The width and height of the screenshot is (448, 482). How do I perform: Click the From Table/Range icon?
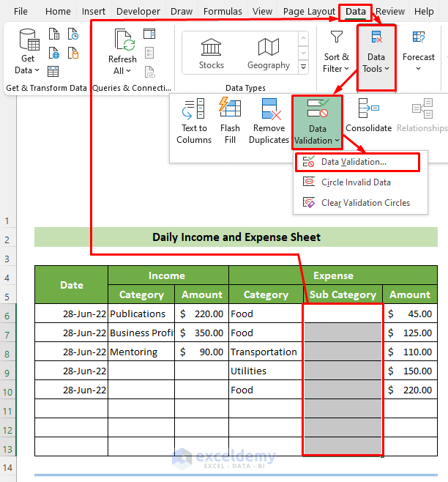[53, 71]
